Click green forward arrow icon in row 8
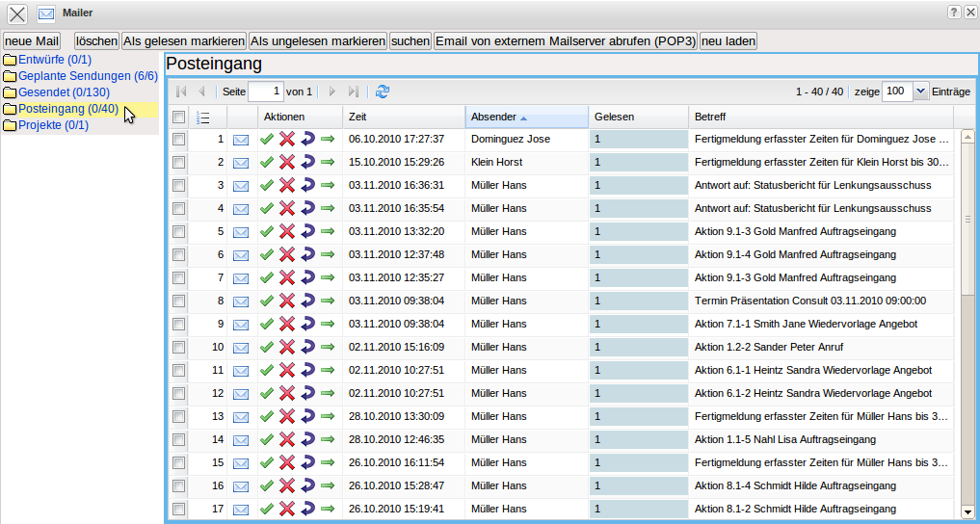 pyautogui.click(x=328, y=301)
